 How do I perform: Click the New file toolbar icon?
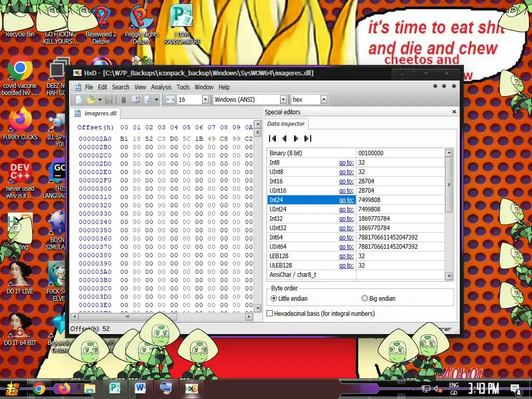pos(79,99)
